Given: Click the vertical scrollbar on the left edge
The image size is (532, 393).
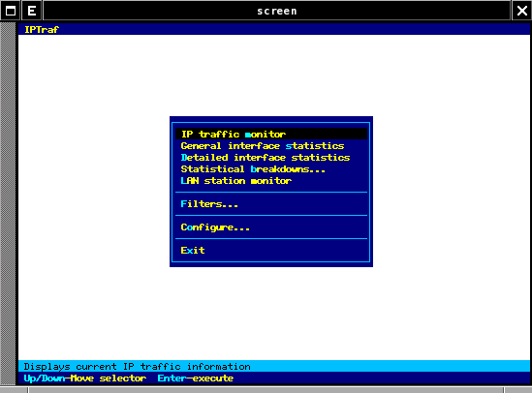Looking at the screenshot, I should tap(8, 203).
